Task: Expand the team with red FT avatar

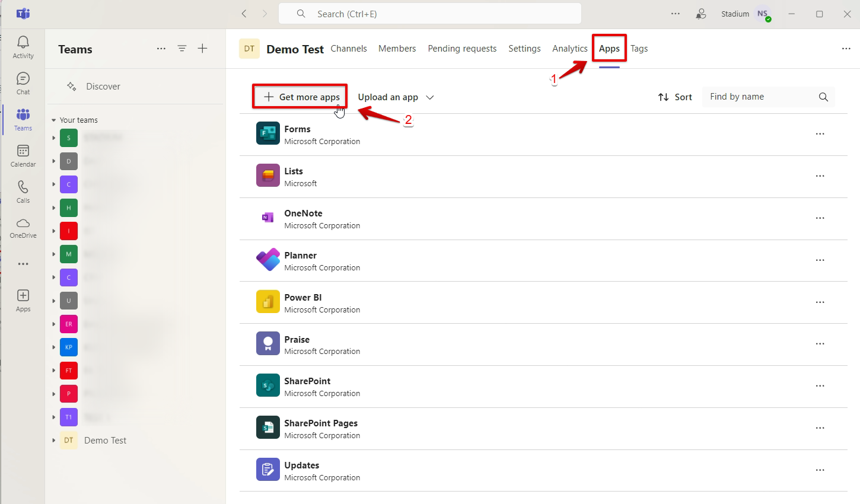Action: (x=53, y=371)
